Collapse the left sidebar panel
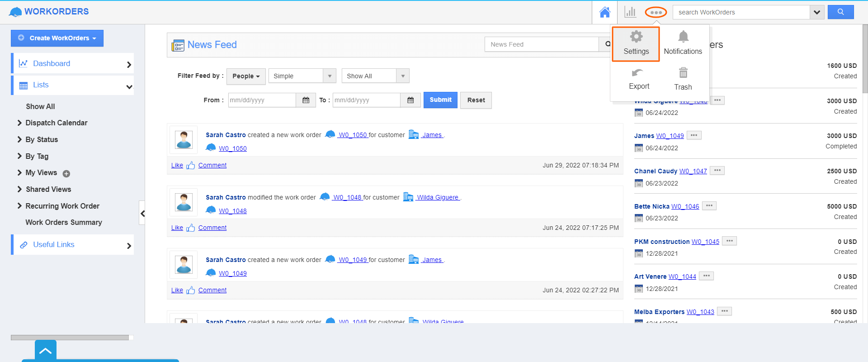 [x=142, y=213]
